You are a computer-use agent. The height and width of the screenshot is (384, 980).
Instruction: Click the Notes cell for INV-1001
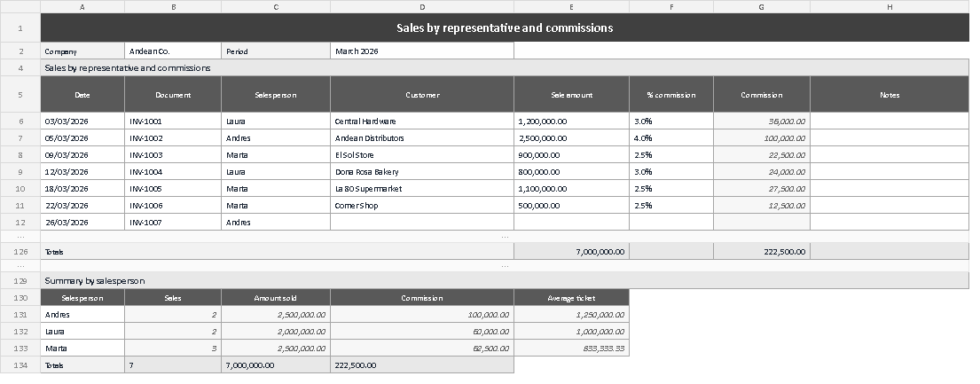[x=890, y=121]
